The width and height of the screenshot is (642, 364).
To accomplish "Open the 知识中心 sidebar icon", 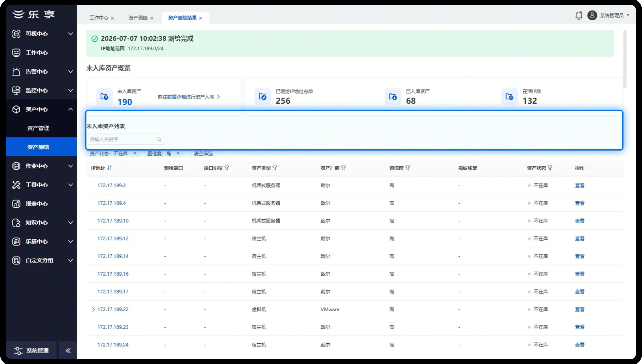I will point(16,223).
